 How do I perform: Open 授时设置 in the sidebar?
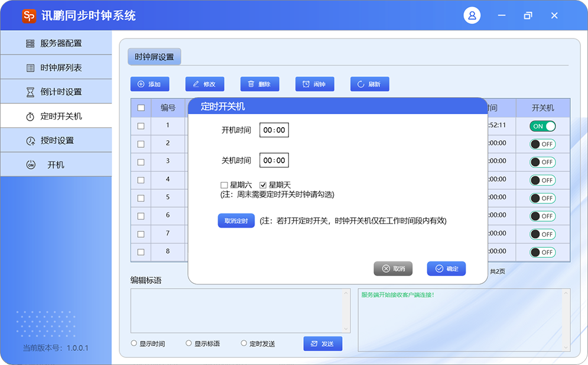(x=56, y=140)
